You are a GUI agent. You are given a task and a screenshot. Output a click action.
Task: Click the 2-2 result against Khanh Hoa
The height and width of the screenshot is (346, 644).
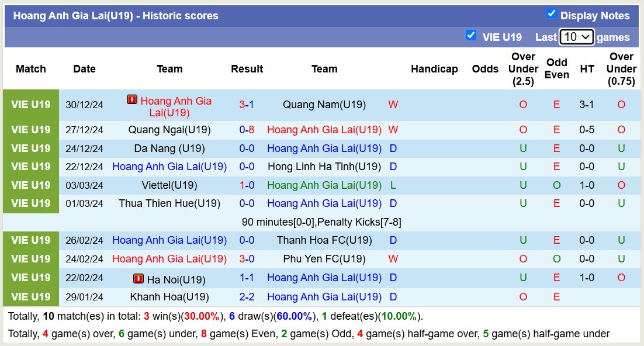247,297
